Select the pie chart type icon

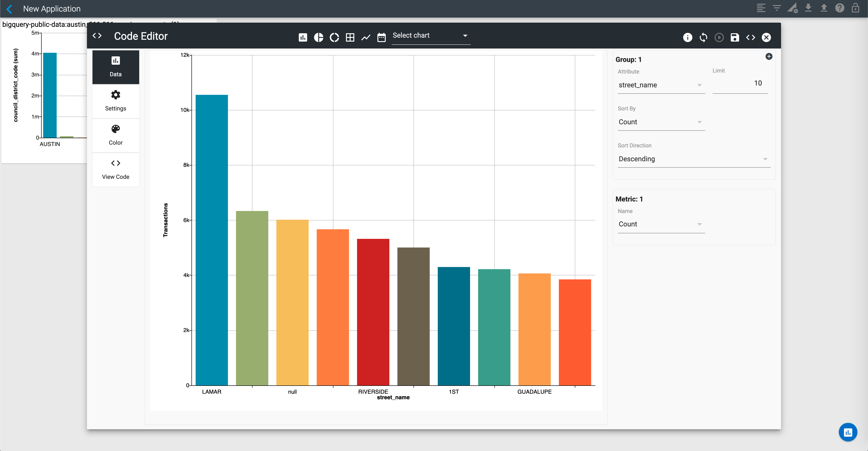coord(318,37)
